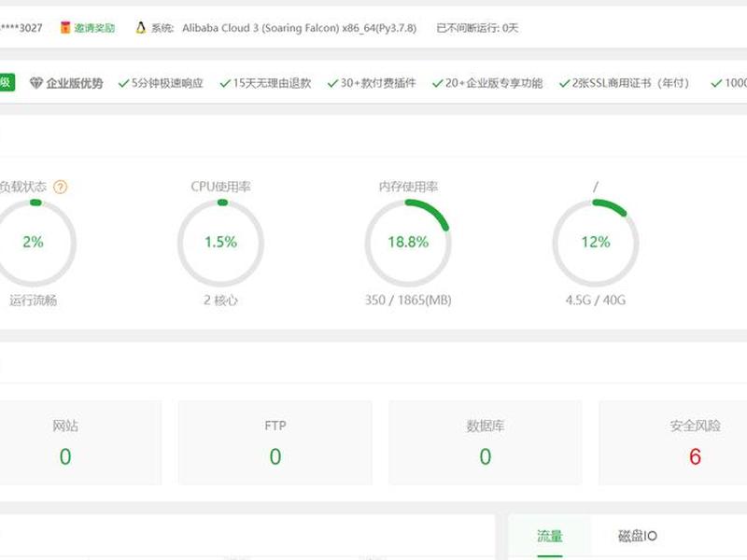This screenshot has height=560, width=747.
Task: Click the 5分钟极速响应 feature item
Action: pyautogui.click(x=161, y=83)
